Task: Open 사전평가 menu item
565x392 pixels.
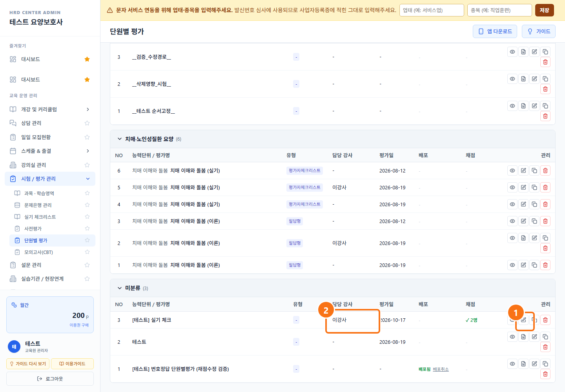Action: tap(52, 229)
